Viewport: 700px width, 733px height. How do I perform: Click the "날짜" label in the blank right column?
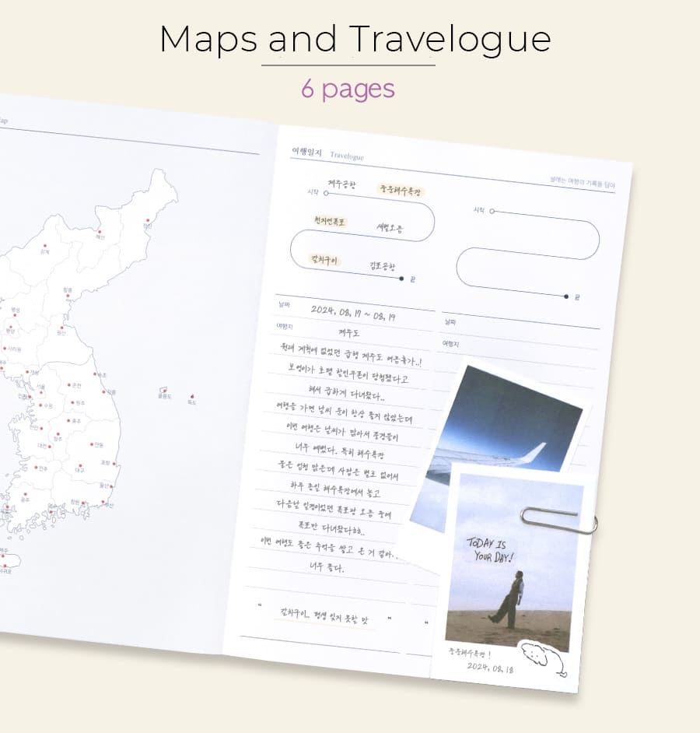click(450, 321)
